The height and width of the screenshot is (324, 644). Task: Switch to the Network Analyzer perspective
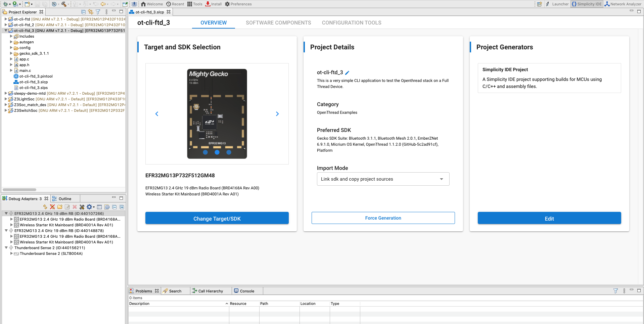[x=623, y=4]
